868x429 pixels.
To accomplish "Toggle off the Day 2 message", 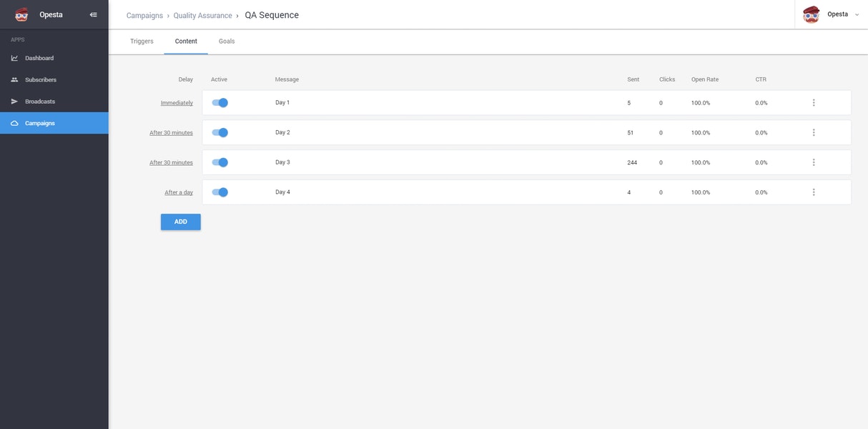I will click(220, 132).
